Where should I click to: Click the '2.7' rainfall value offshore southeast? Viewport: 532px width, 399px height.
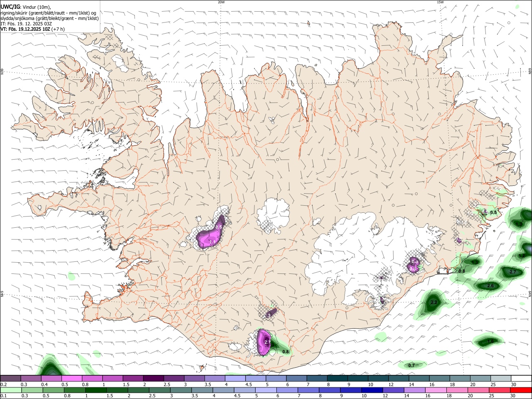pyautogui.click(x=512, y=272)
